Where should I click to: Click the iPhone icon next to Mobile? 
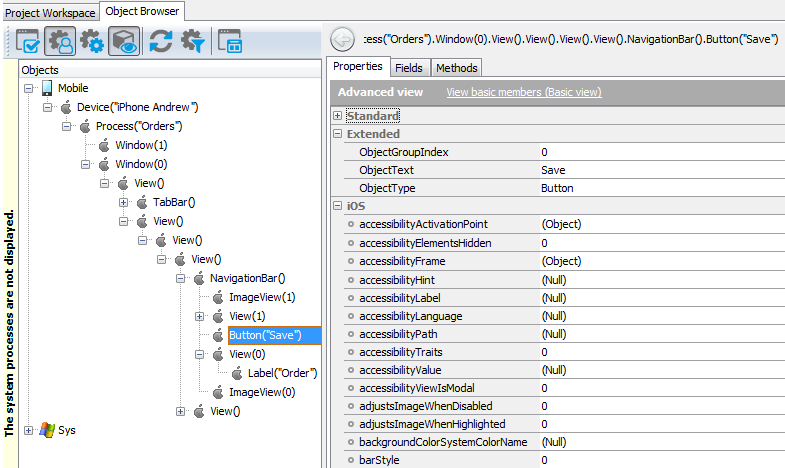(x=47, y=88)
